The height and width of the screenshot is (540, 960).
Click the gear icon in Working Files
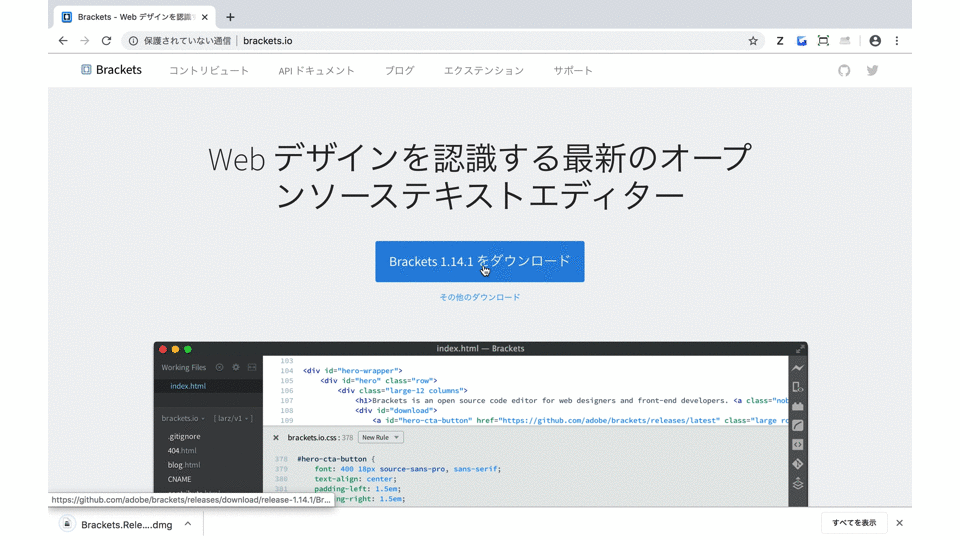236,367
